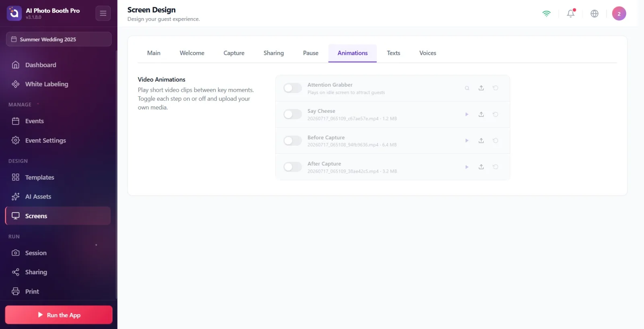Upload a new Before Capture video
The height and width of the screenshot is (329, 644).
(481, 141)
